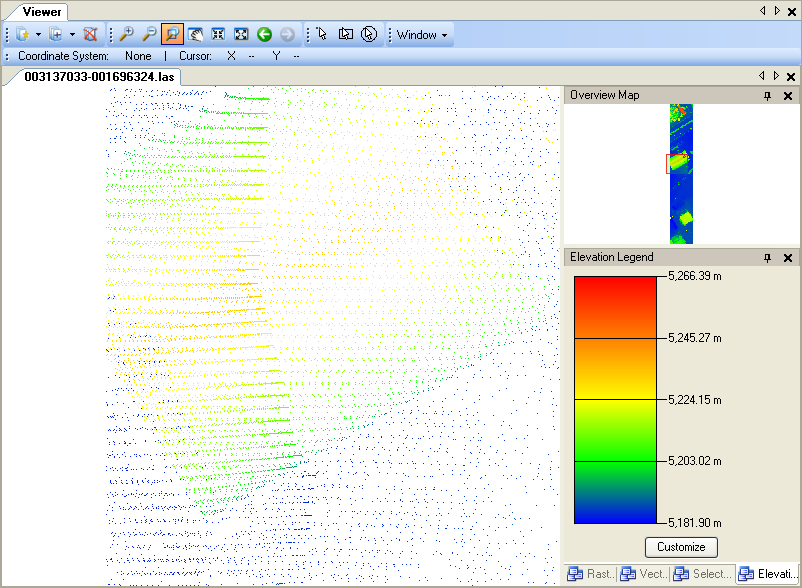
Task: Click the remove layer red X icon
Action: [91, 34]
